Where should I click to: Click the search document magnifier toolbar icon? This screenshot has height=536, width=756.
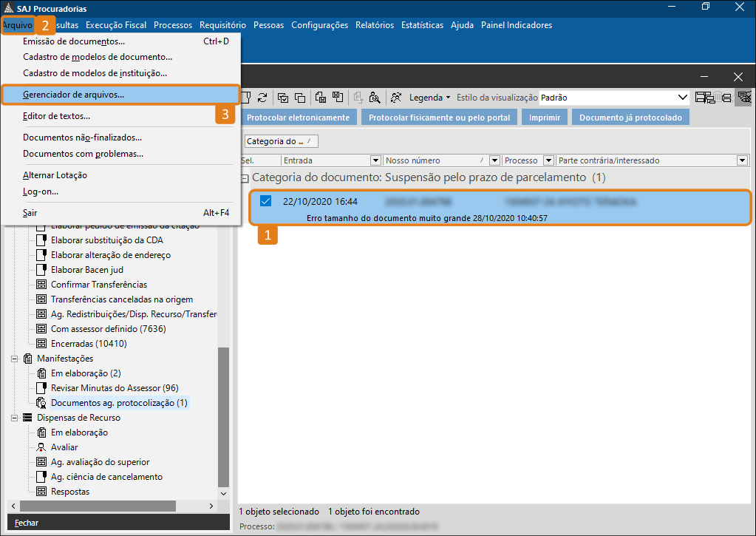tap(375, 98)
